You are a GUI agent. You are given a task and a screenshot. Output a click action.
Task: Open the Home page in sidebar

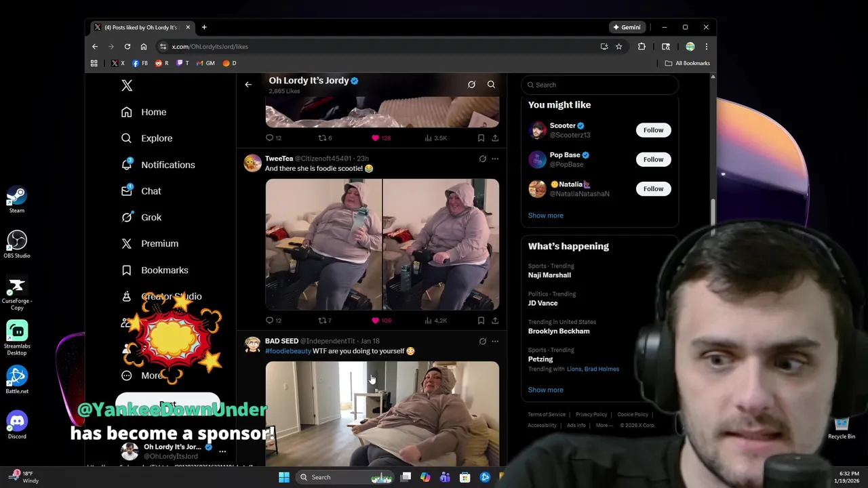(144, 112)
